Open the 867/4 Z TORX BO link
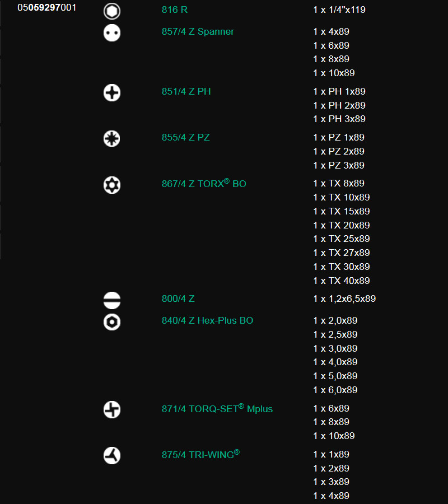Image resolution: width=448 pixels, height=504 pixels. click(204, 183)
